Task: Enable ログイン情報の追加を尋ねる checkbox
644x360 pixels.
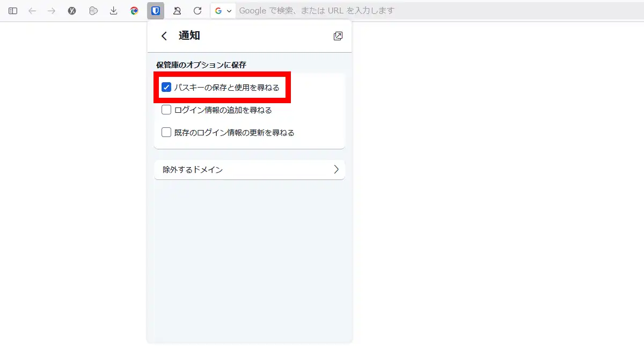Action: click(x=166, y=110)
